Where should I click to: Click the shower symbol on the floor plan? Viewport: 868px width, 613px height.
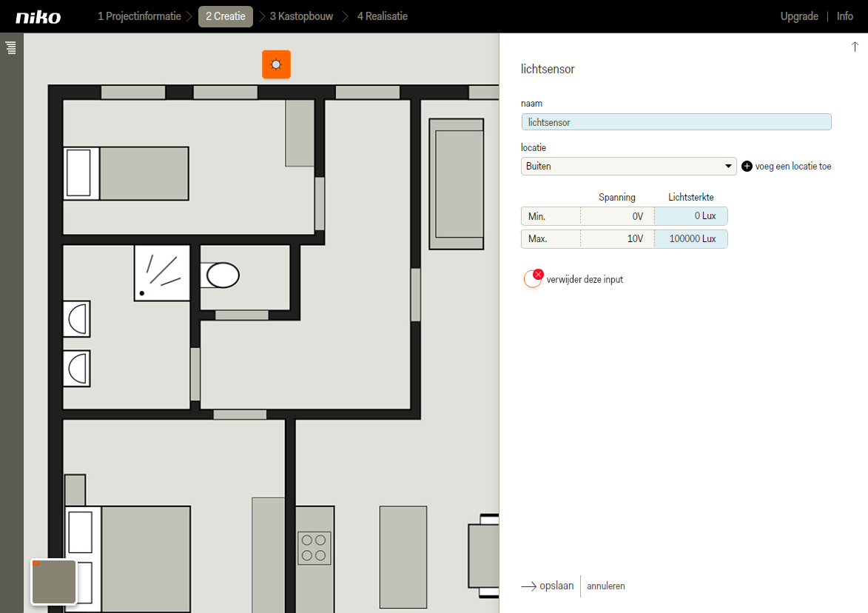[x=162, y=273]
